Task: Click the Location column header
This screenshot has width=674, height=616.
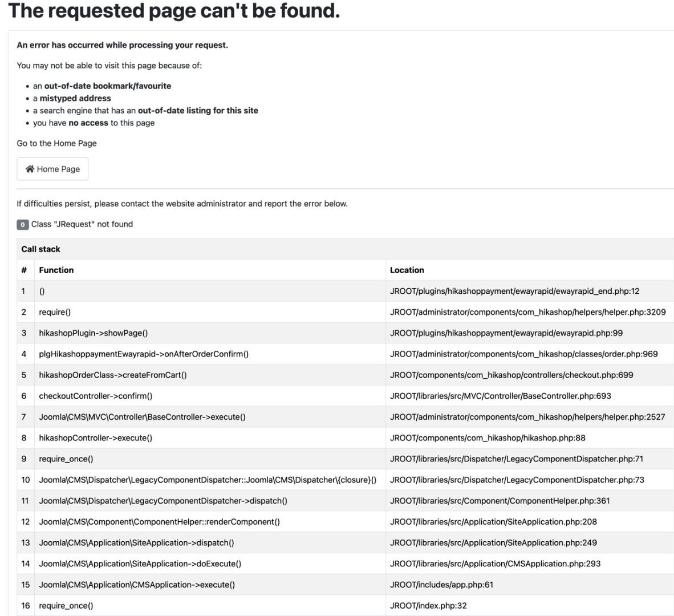Action: click(x=407, y=270)
